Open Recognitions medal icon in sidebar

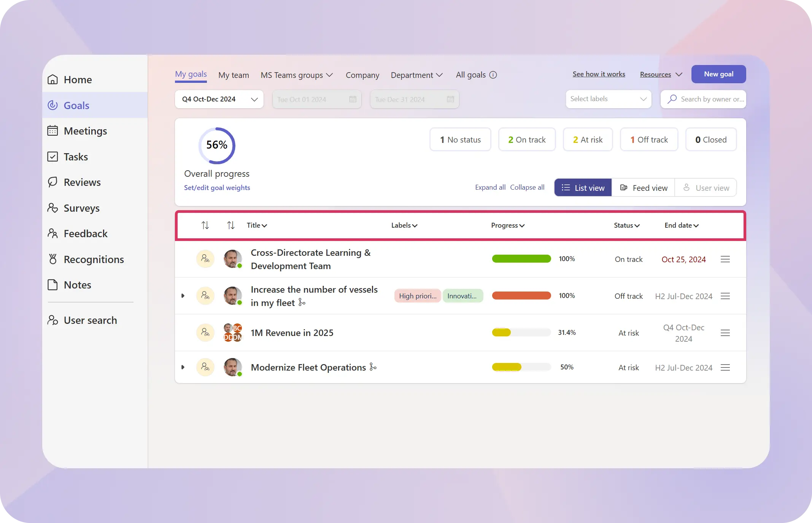[x=52, y=259]
